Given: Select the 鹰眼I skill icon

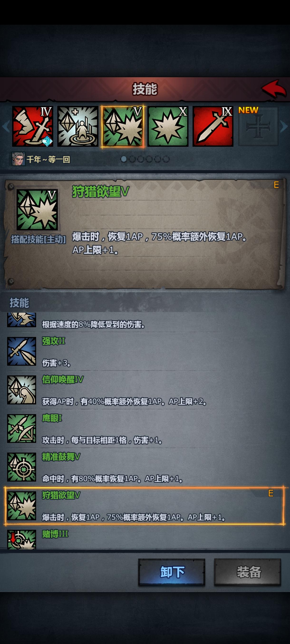Looking at the screenshot, I should pyautogui.click(x=22, y=428).
